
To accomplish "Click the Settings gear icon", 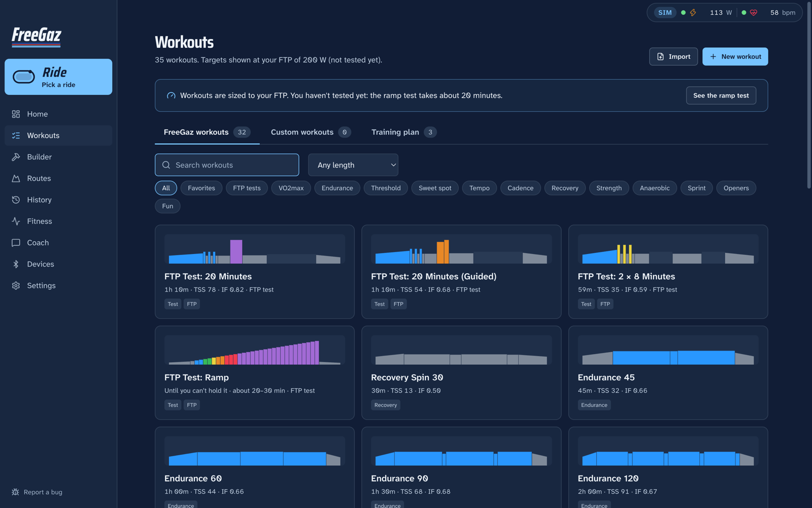I will [x=16, y=285].
